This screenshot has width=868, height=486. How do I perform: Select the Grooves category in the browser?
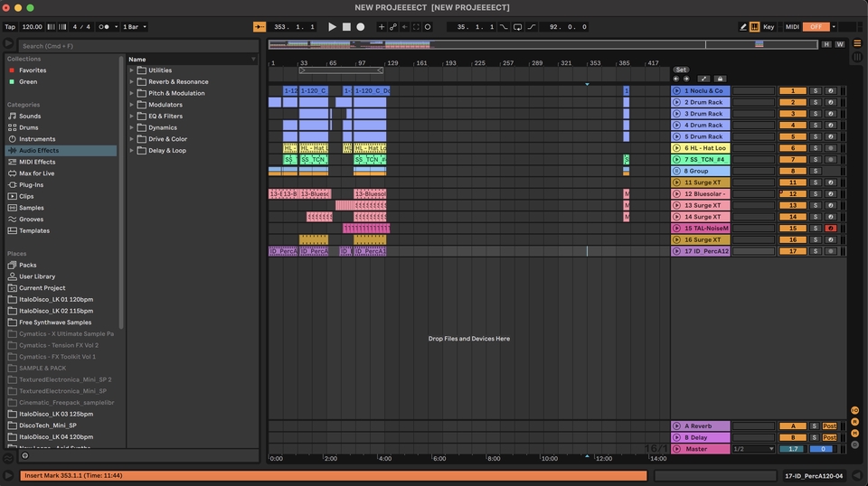click(31, 220)
